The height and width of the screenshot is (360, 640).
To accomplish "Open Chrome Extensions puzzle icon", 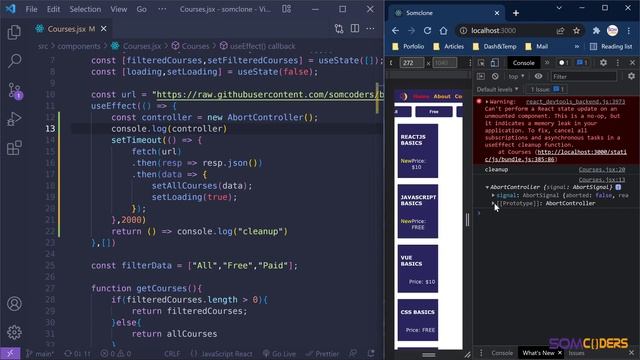I will click(596, 31).
